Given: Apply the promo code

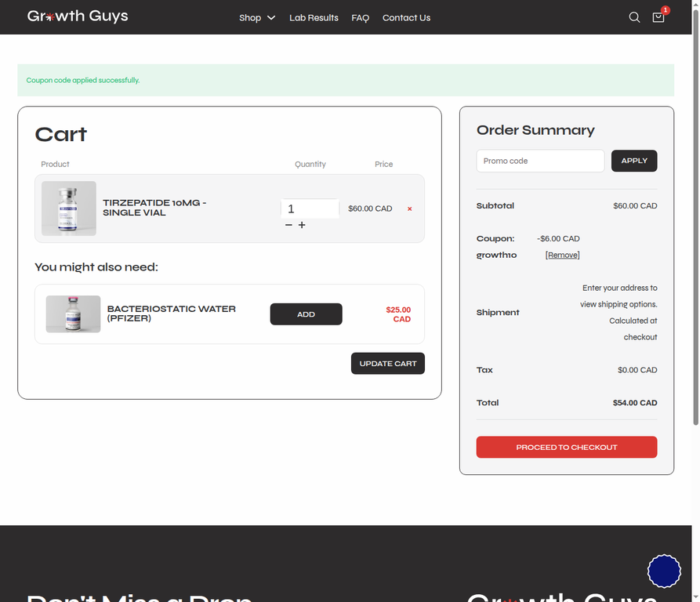Looking at the screenshot, I should (x=634, y=161).
